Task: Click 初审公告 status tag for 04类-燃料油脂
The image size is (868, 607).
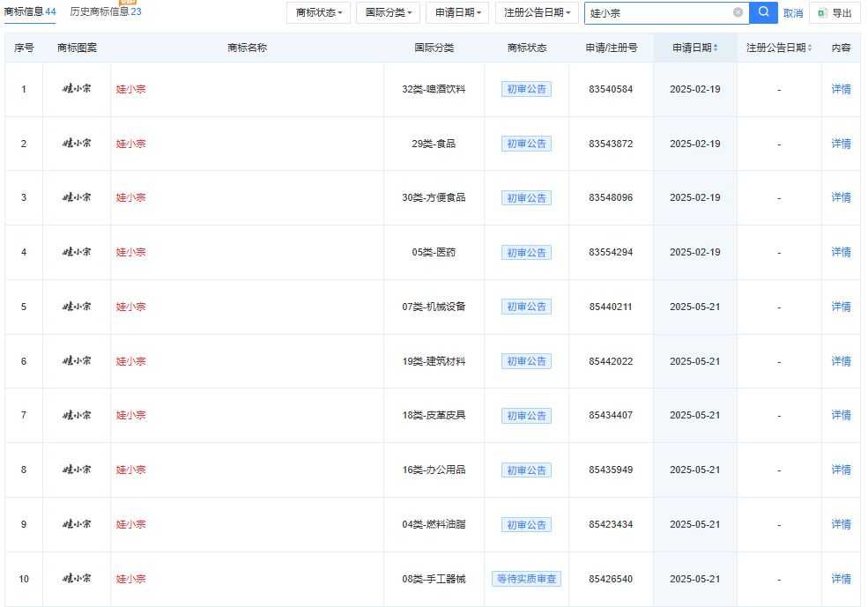Action: 526,524
